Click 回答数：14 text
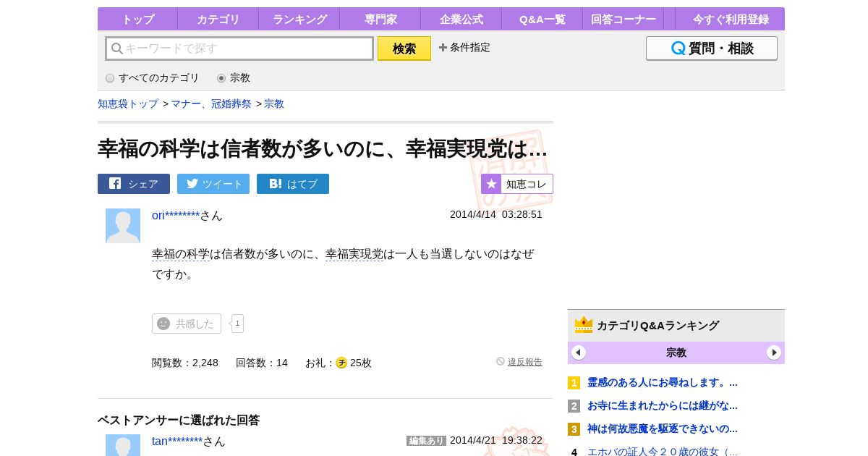 [262, 363]
